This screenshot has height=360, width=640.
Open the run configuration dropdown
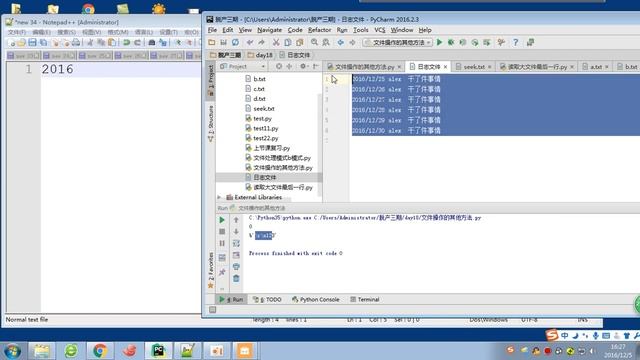point(397,42)
